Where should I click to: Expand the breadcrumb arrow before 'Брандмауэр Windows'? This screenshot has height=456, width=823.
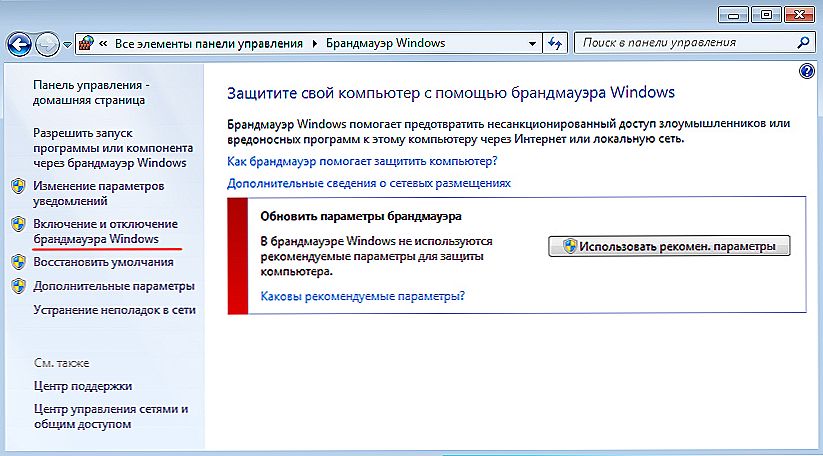pos(314,44)
